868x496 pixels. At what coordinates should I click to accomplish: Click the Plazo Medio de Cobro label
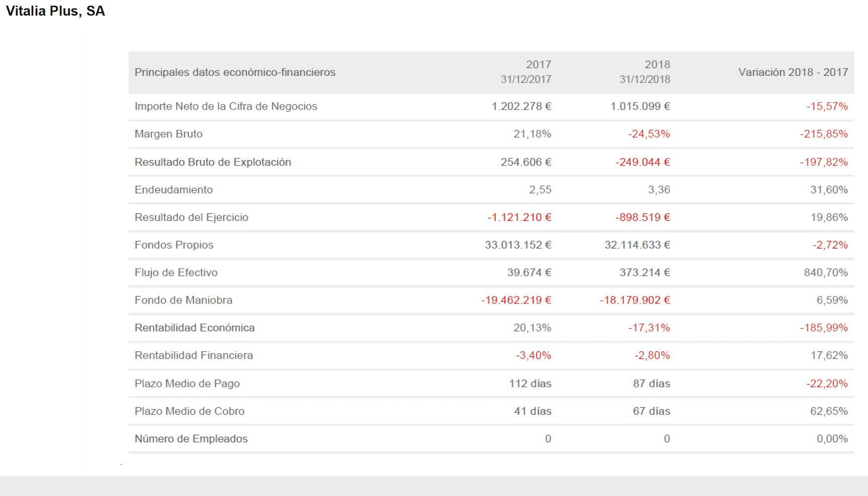click(189, 411)
